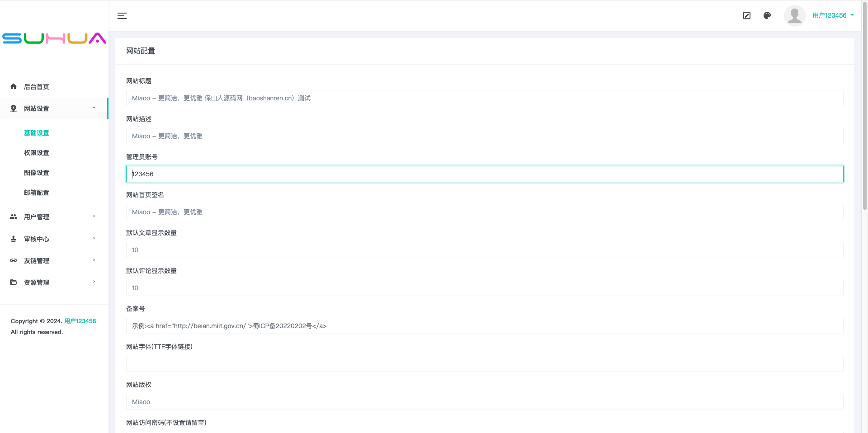Click the stamp icon beside 审核中心

pyautogui.click(x=14, y=239)
